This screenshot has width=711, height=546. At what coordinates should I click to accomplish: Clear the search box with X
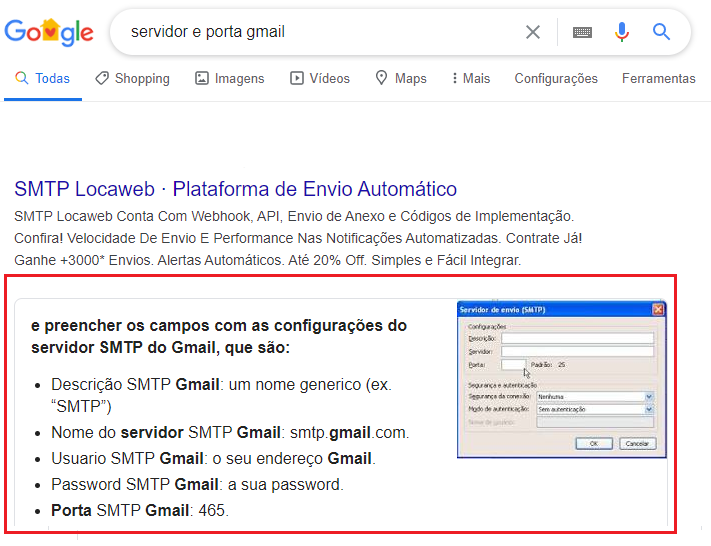pos(533,32)
